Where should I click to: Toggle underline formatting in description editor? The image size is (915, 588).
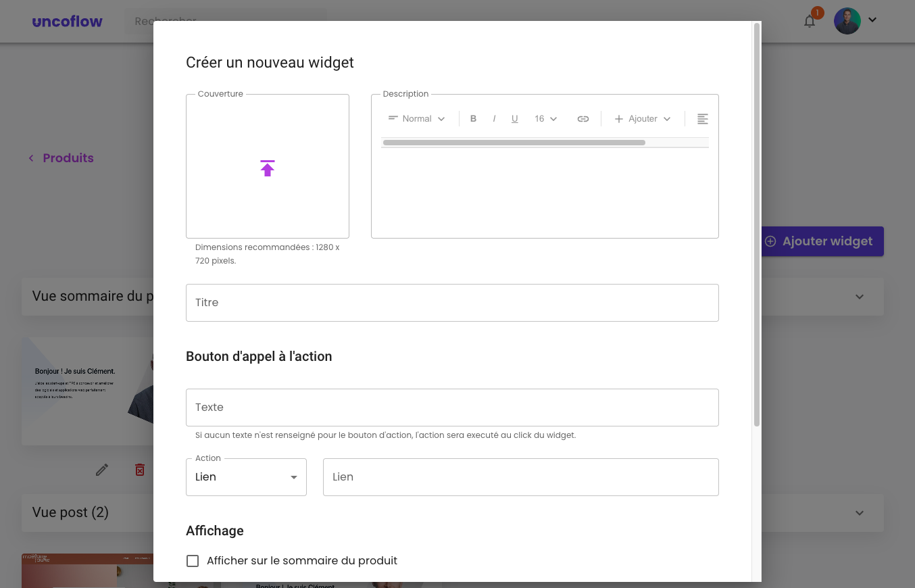tap(514, 119)
